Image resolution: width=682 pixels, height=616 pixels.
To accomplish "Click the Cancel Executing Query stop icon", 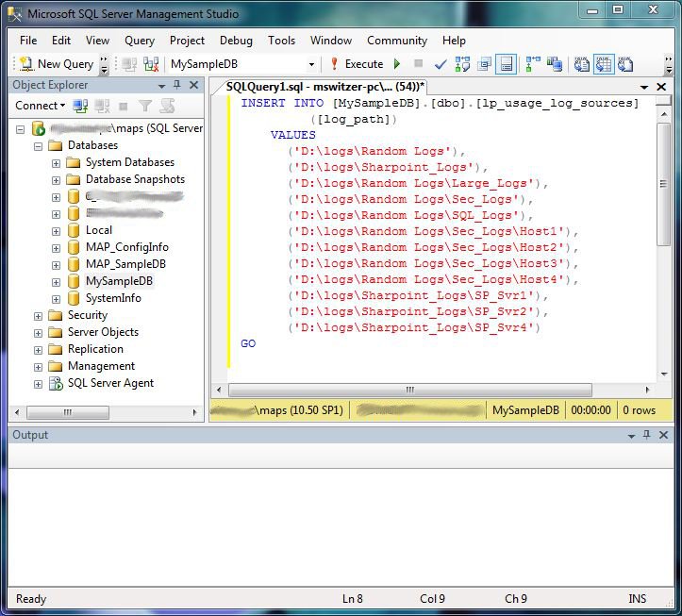I will pyautogui.click(x=419, y=64).
